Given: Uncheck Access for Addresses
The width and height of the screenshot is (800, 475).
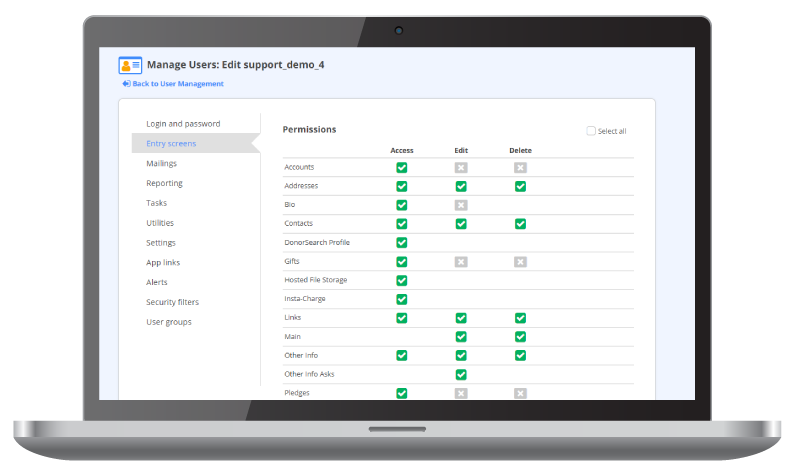Looking at the screenshot, I should point(402,186).
